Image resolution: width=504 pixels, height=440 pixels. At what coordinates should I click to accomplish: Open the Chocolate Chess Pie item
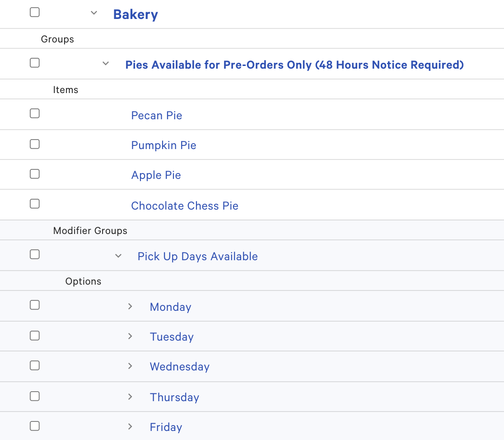click(185, 206)
